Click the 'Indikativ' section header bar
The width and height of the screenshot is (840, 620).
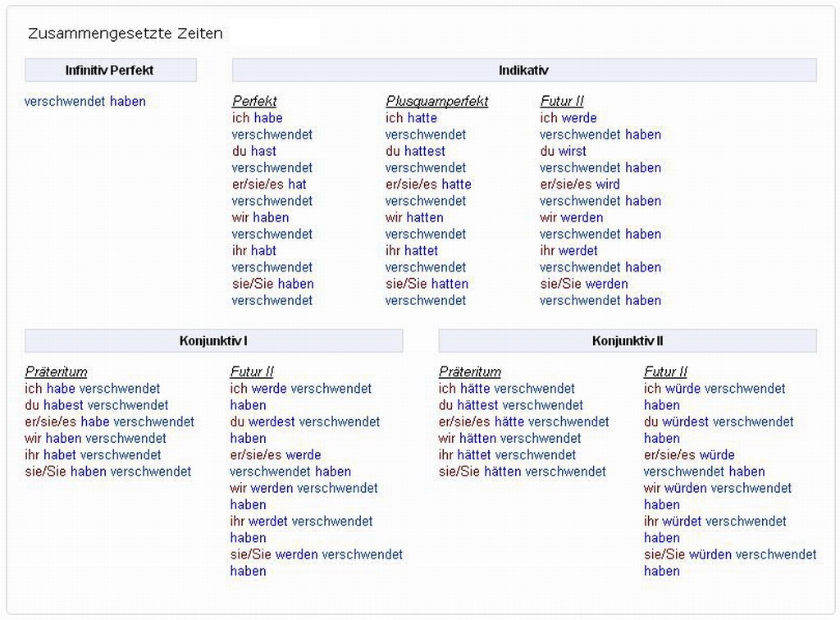[x=523, y=71]
